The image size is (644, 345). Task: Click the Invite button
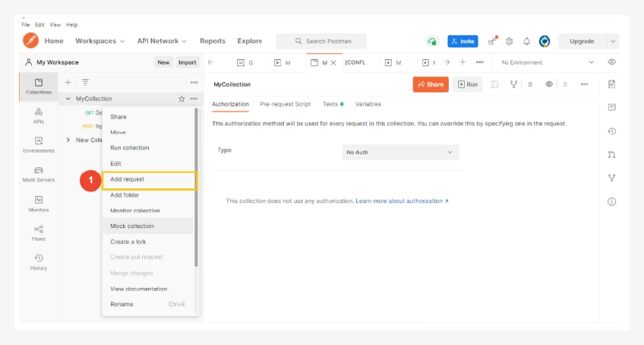pyautogui.click(x=462, y=41)
